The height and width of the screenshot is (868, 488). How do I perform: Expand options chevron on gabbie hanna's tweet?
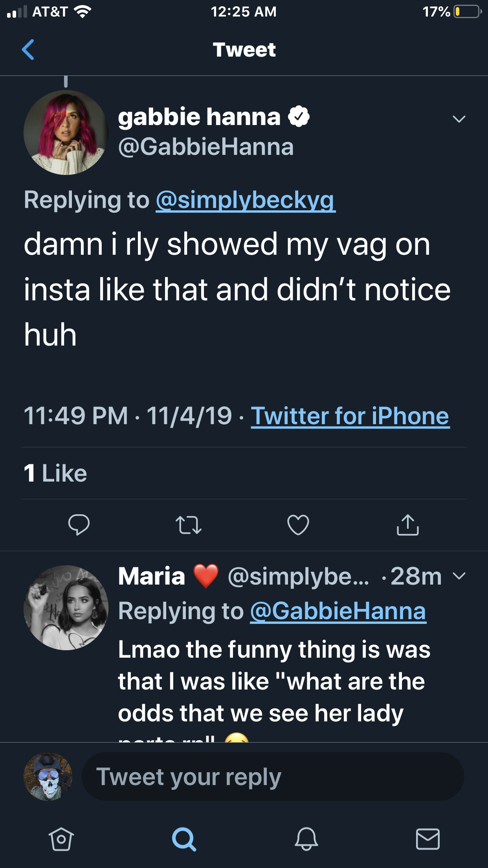pos(459,119)
